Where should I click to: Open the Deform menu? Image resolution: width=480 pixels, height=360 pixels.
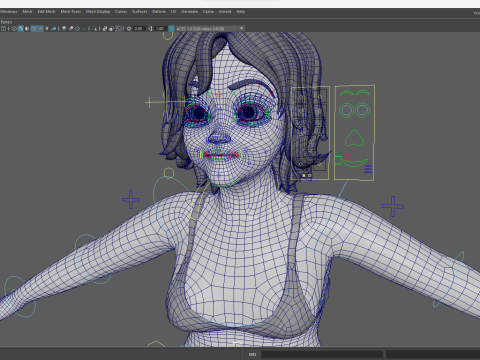point(159,12)
